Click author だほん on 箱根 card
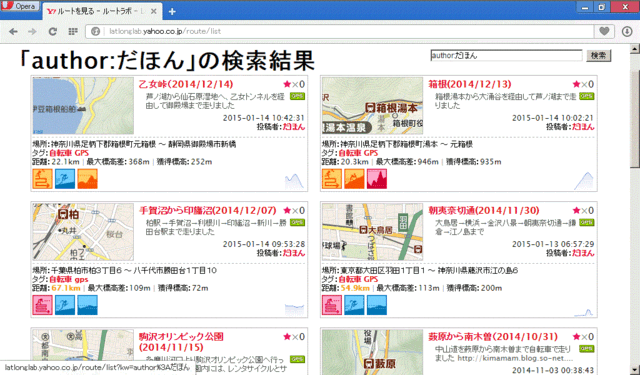This screenshot has width=640, height=375. 583,127
